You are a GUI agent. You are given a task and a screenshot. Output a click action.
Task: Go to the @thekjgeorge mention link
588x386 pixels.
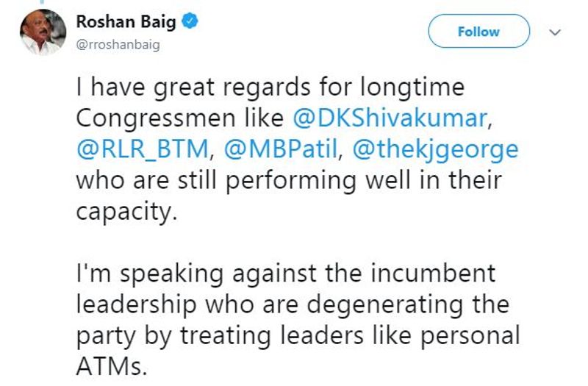(x=436, y=150)
